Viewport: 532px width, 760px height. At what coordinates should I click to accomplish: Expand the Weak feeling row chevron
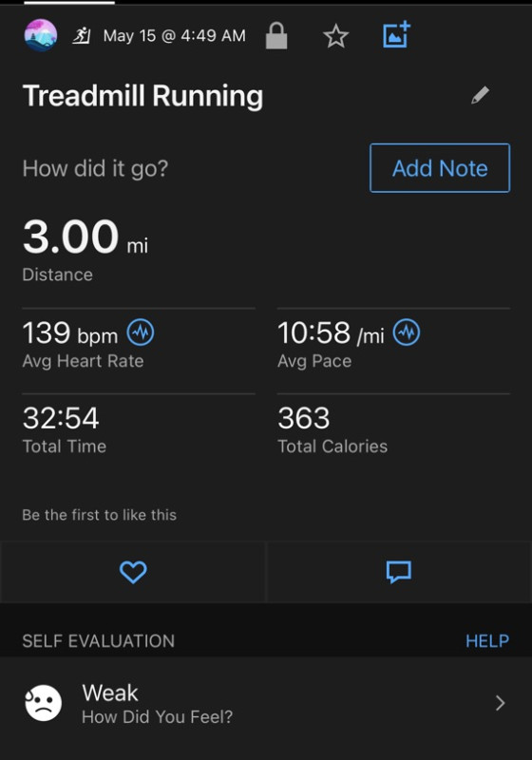pos(501,703)
